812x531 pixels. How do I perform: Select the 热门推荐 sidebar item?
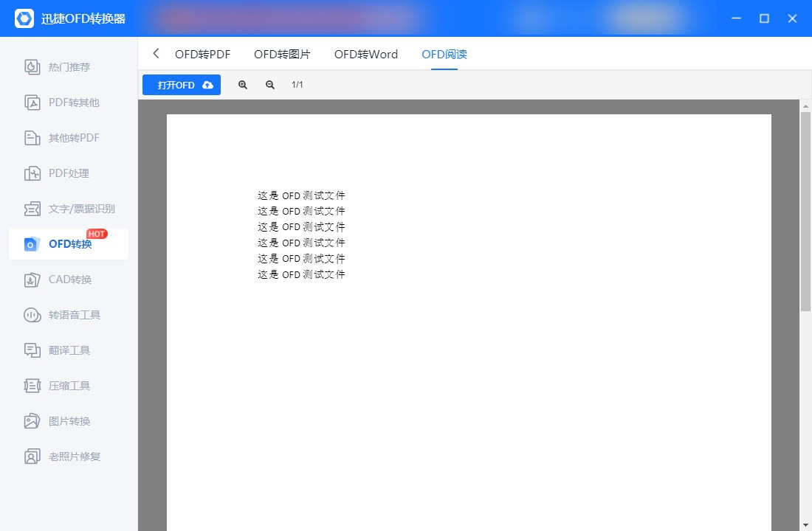(x=66, y=67)
